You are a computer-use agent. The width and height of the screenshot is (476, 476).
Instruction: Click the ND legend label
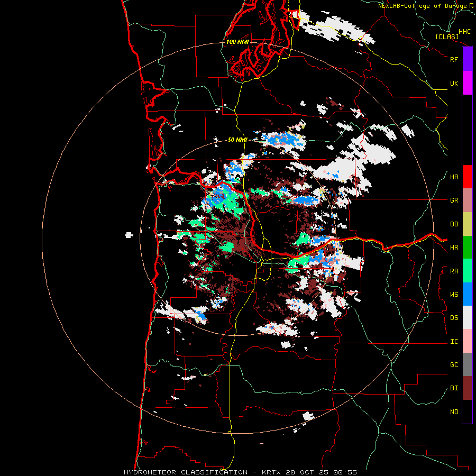(x=454, y=412)
